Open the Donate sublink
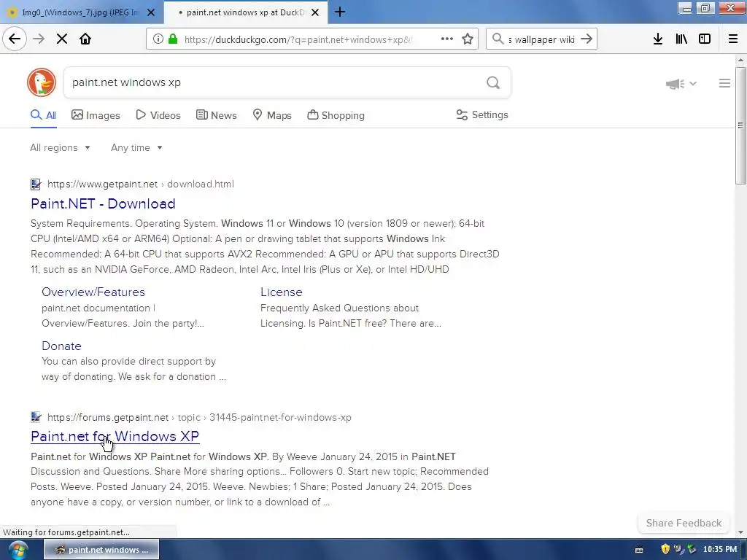The height and width of the screenshot is (560, 747). [x=61, y=346]
